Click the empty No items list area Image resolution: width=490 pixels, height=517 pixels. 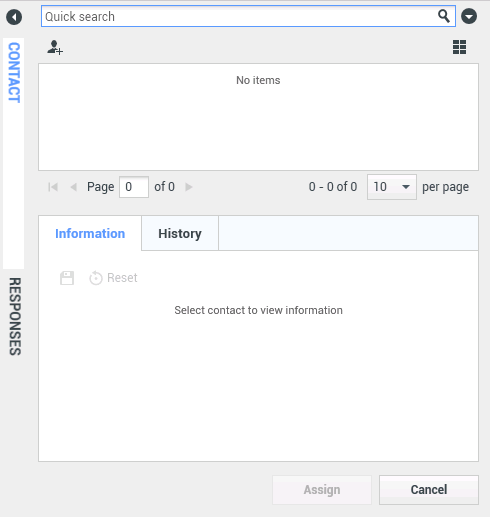click(258, 117)
